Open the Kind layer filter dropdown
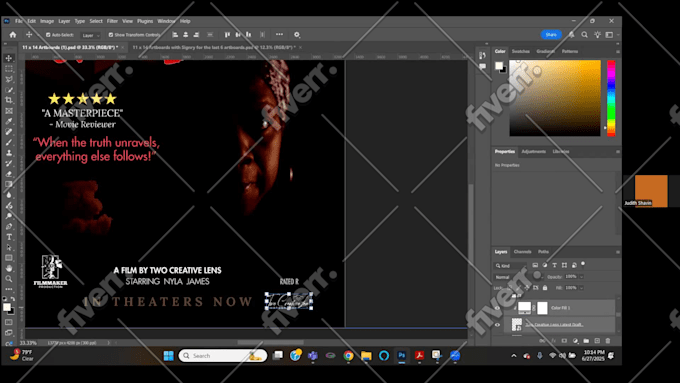This screenshot has height=383, width=680. pyautogui.click(x=511, y=265)
